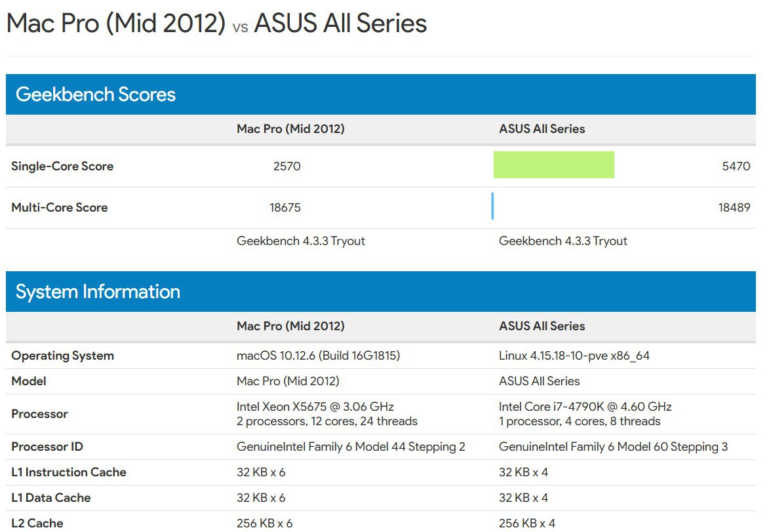Click the Geekbench Scores section header
769x532 pixels.
tap(381, 94)
